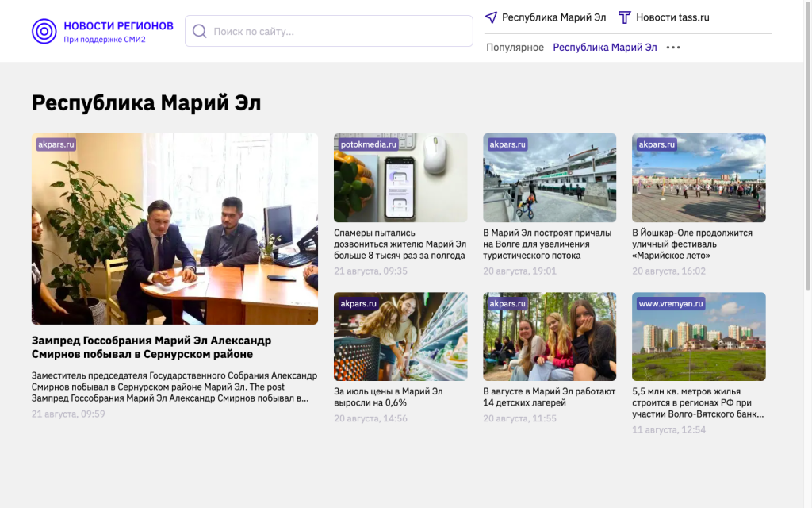The width and height of the screenshot is (812, 508).
Task: Click the potokmedia.ru source badge
Action: click(368, 144)
